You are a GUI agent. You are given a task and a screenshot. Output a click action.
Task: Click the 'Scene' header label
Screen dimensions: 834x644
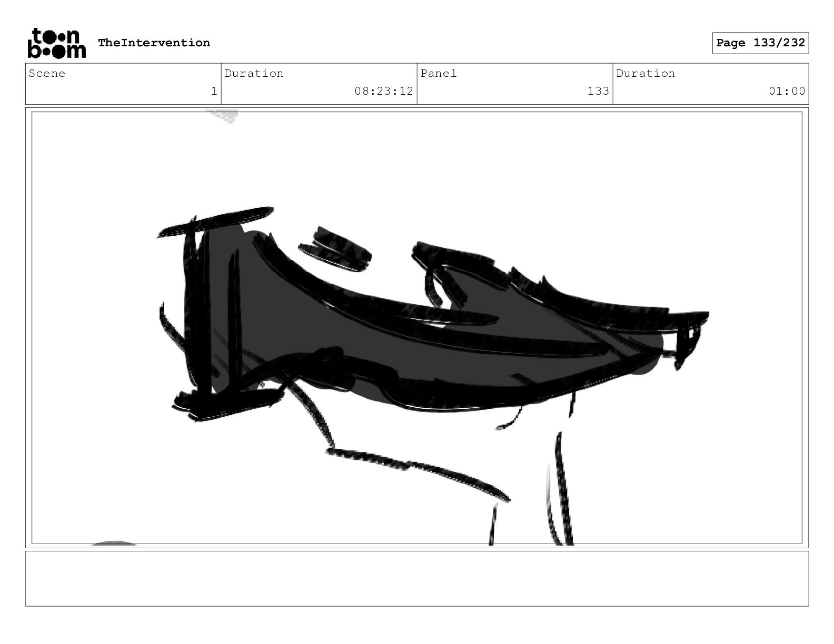click(47, 74)
